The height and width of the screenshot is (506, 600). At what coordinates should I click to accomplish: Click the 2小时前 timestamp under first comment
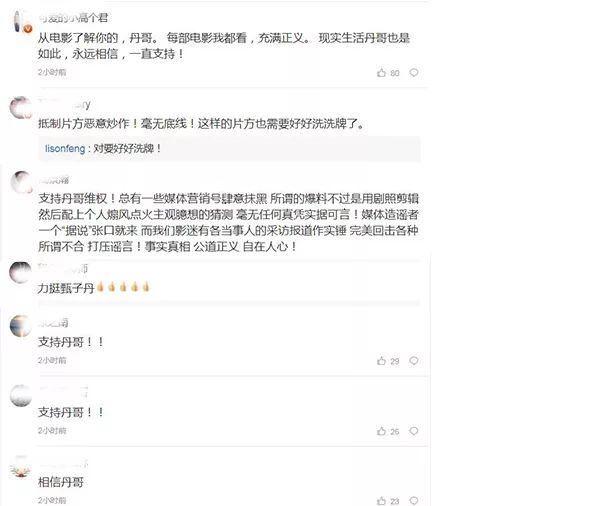point(52,72)
